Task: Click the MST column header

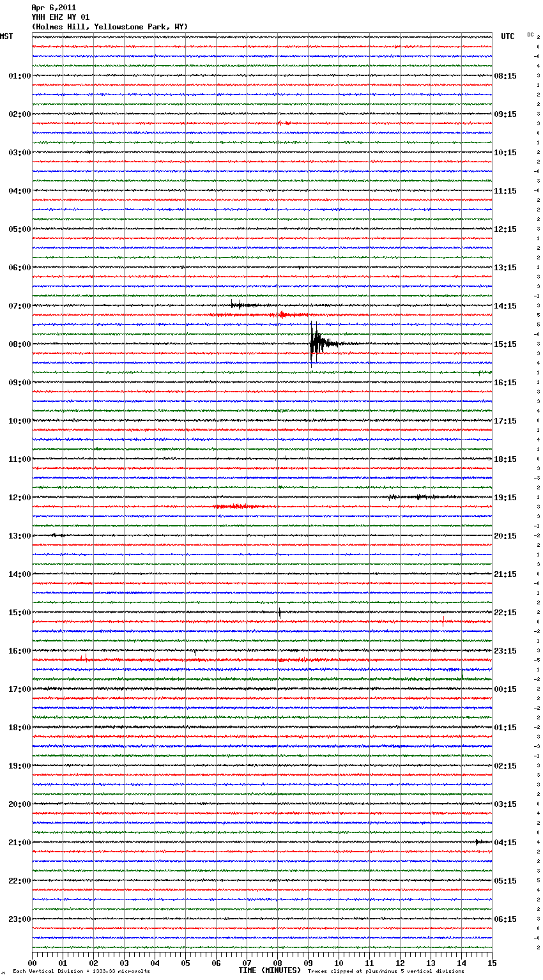Action: point(6,36)
